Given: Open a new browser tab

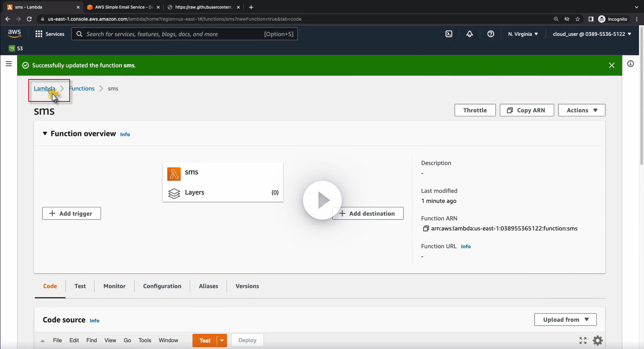Looking at the screenshot, I should tap(251, 7).
